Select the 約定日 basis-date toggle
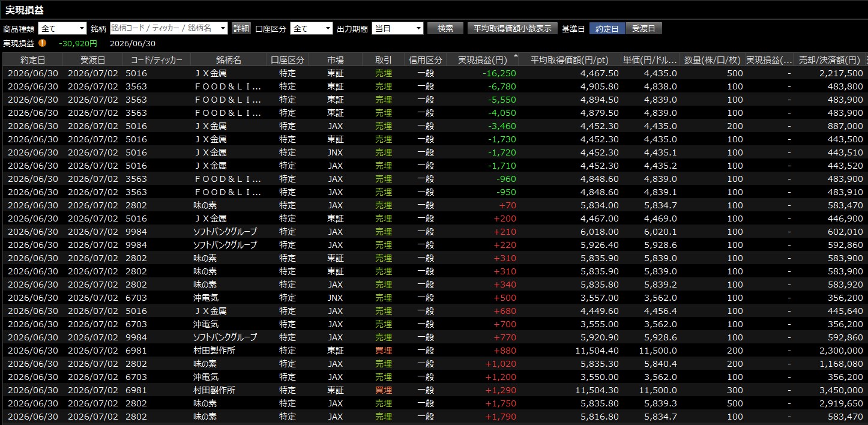Viewport: 868px width, 425px height. (607, 28)
